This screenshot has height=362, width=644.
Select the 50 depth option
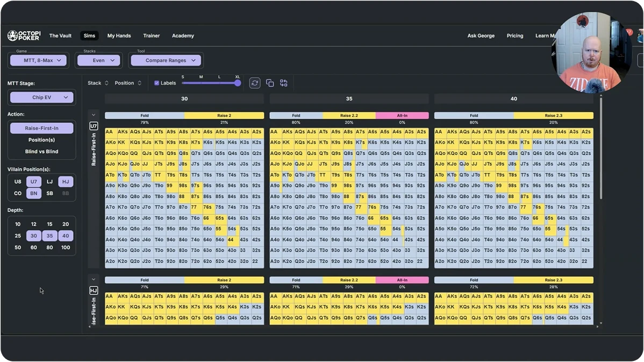click(x=18, y=248)
